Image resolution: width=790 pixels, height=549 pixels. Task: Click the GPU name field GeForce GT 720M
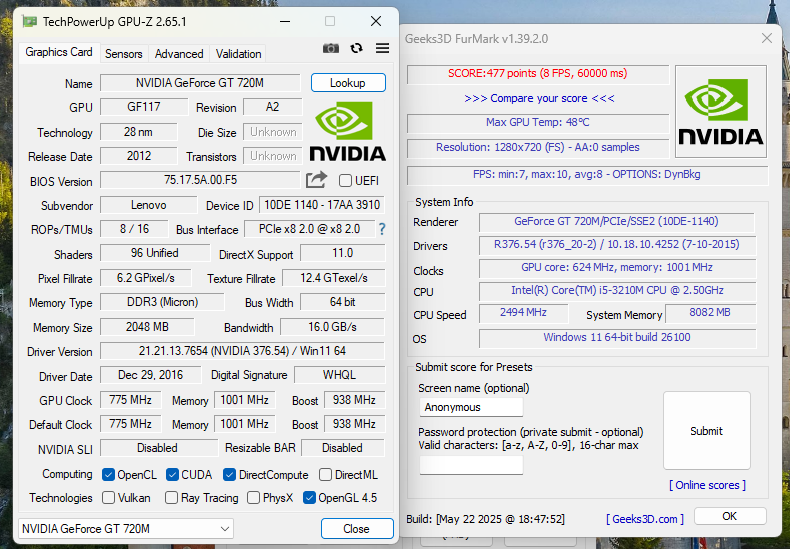200,83
